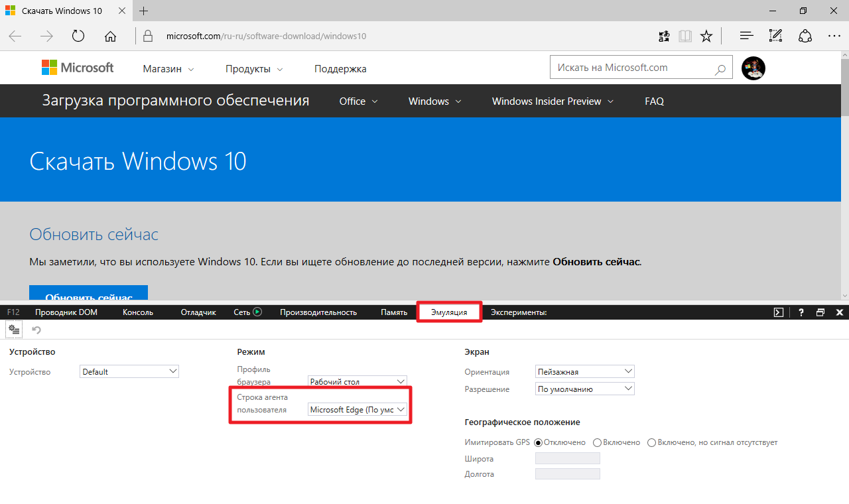Expand the "Устройство" Default dropdown
The image size is (849, 504).
pyautogui.click(x=129, y=372)
